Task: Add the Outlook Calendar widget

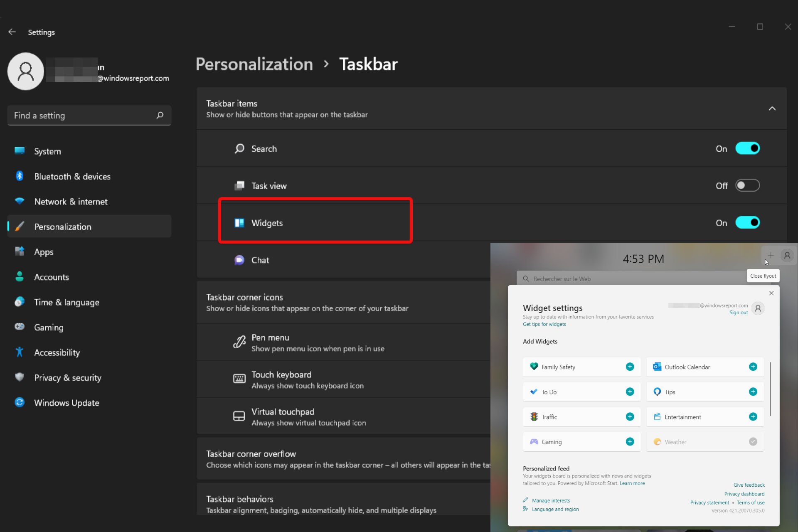Action: pyautogui.click(x=753, y=367)
